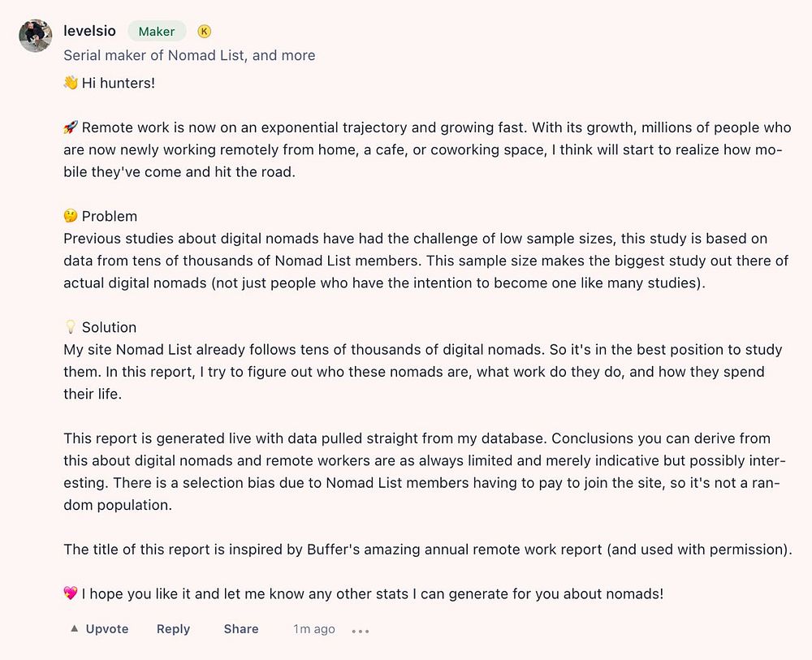Open the '1m ago' timestamp link
The image size is (812, 660).
tap(314, 629)
